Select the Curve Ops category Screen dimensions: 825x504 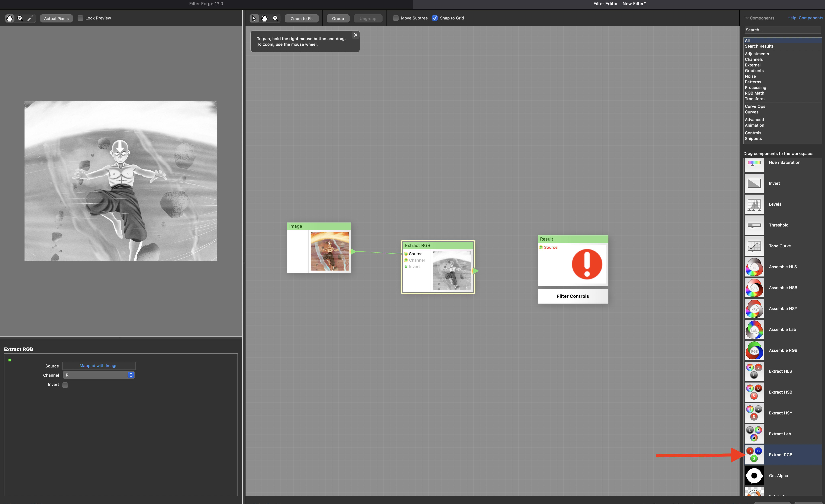pos(782,106)
